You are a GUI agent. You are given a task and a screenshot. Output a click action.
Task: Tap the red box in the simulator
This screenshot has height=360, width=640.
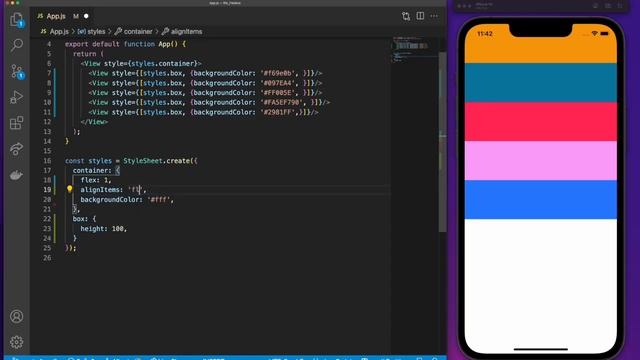pos(540,122)
